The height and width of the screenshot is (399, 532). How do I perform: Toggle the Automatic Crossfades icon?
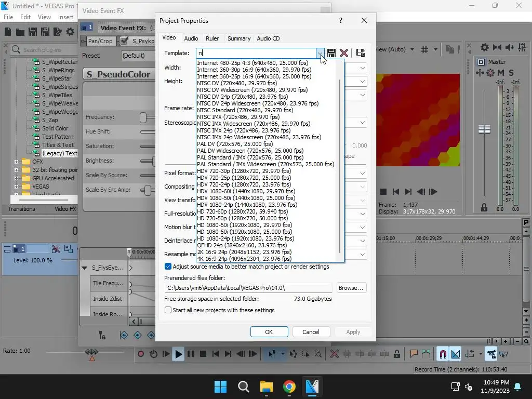pyautogui.click(x=456, y=354)
